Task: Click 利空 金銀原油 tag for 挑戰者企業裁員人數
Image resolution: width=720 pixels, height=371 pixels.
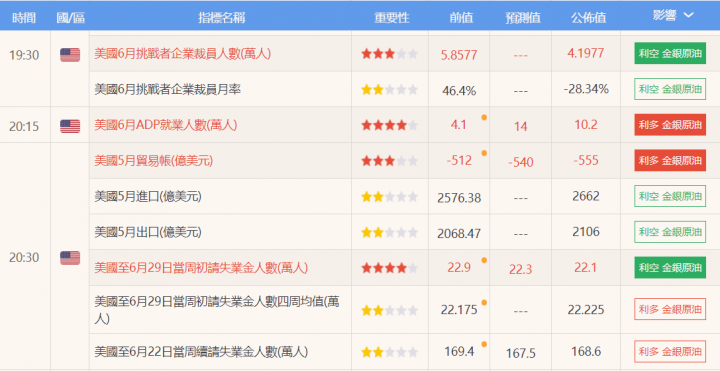Action: [670, 53]
